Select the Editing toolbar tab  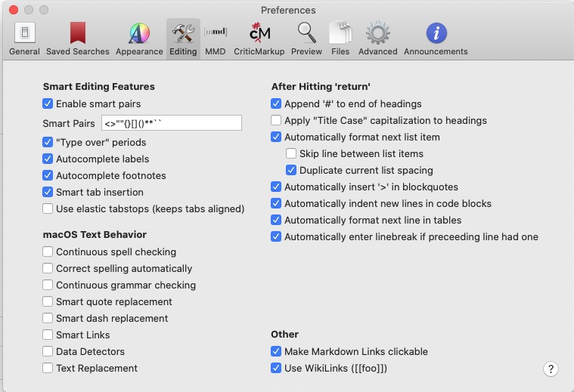point(183,39)
